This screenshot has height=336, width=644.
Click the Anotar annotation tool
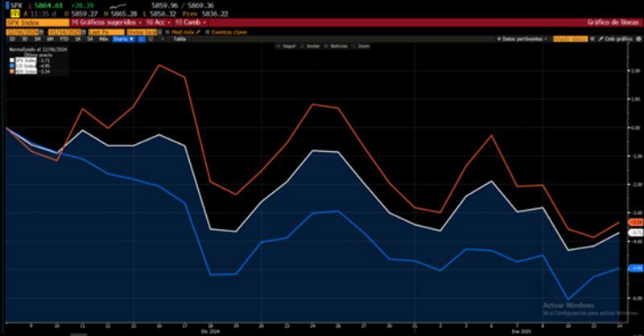pos(311,47)
